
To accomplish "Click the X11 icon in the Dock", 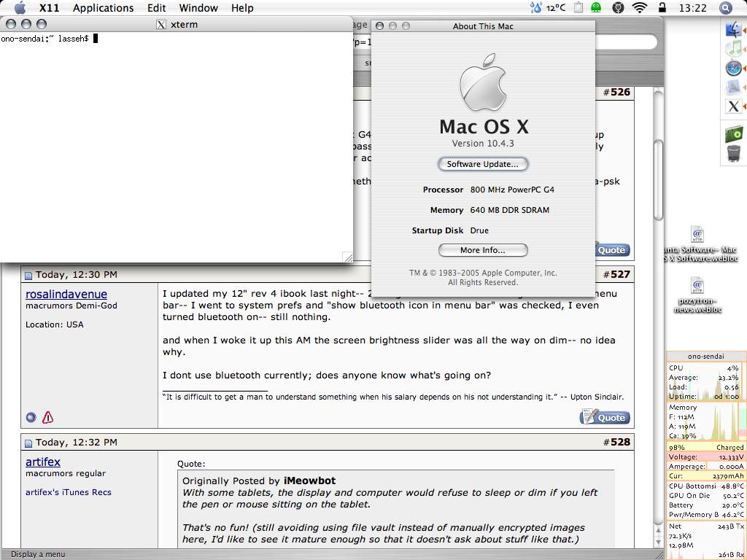I will coord(733,106).
